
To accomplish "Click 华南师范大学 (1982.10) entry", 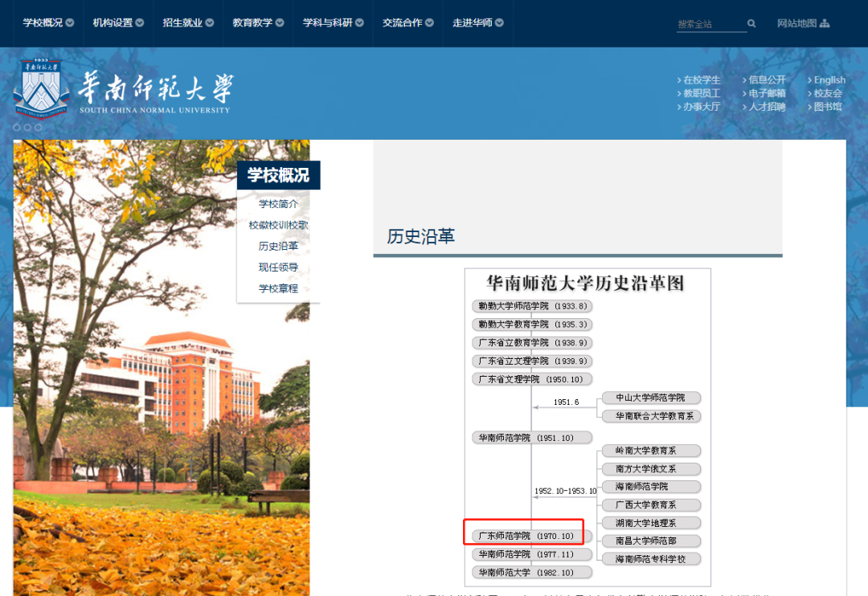I will (x=532, y=572).
